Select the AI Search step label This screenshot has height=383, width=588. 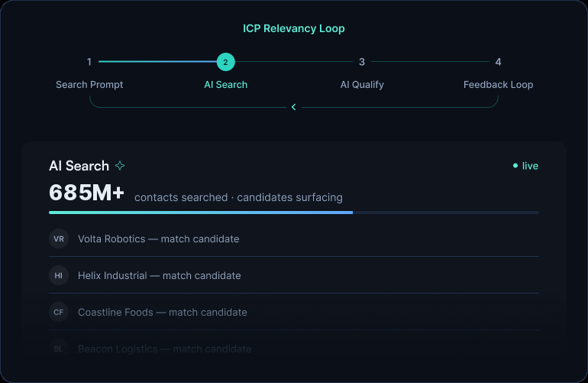click(226, 85)
